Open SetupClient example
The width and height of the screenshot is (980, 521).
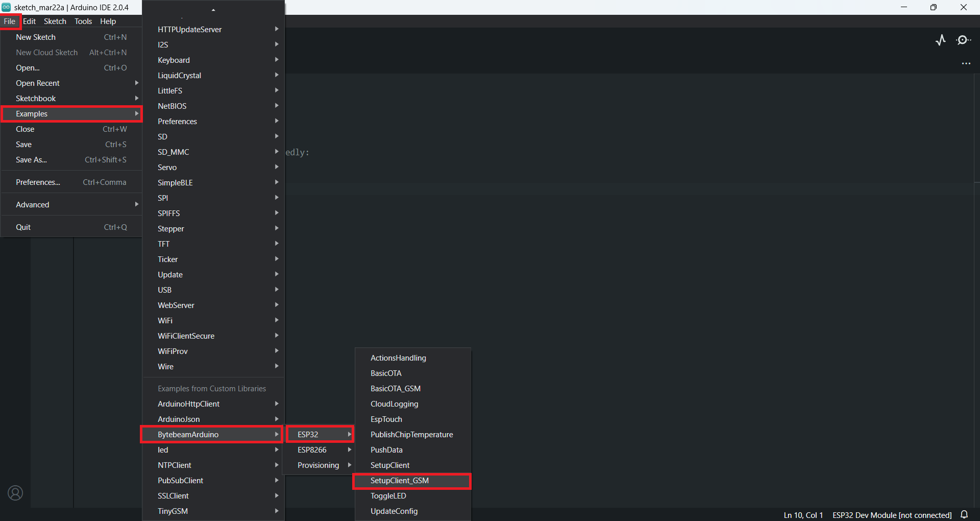tap(413, 465)
